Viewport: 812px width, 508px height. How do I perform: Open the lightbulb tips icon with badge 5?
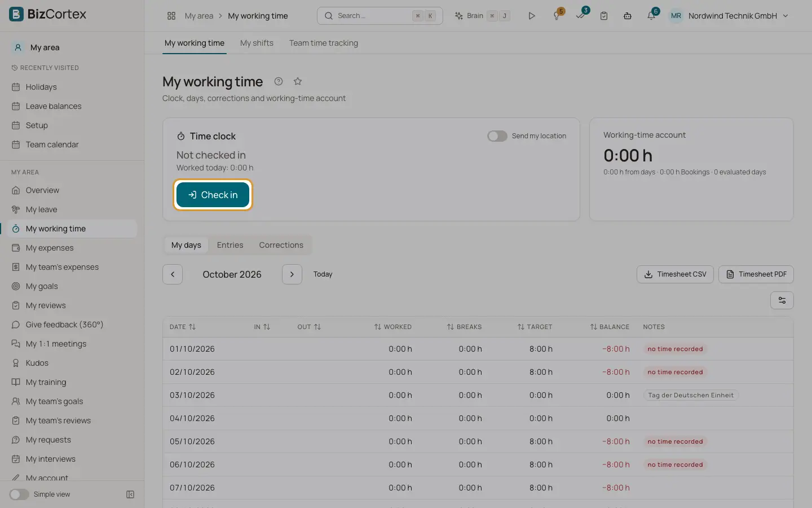[x=557, y=16]
